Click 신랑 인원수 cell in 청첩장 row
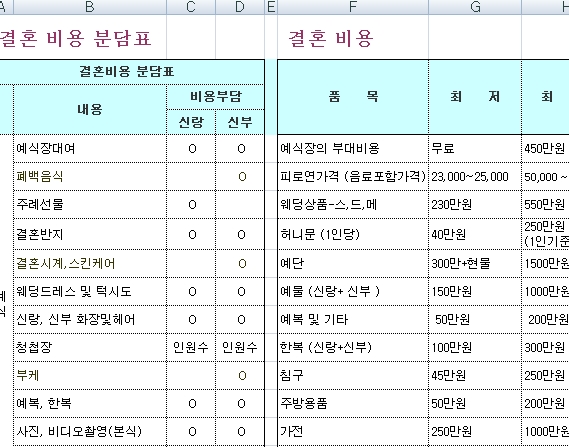The height and width of the screenshot is (447, 569). (191, 347)
